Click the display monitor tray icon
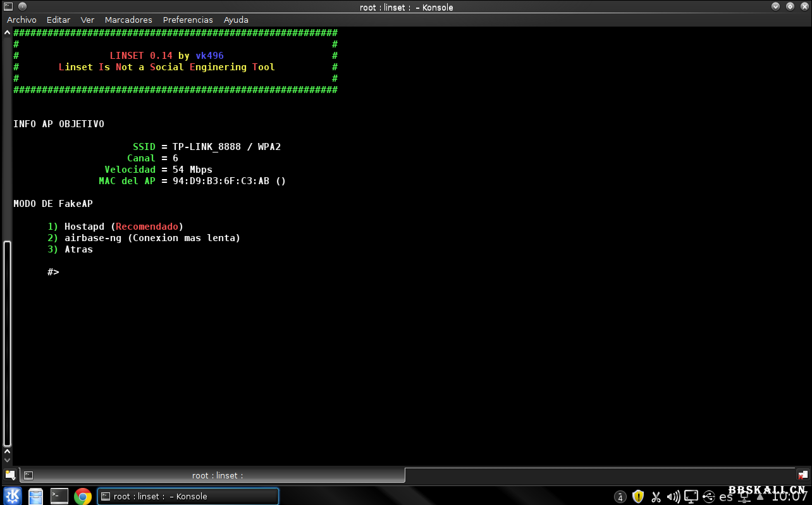 point(691,497)
